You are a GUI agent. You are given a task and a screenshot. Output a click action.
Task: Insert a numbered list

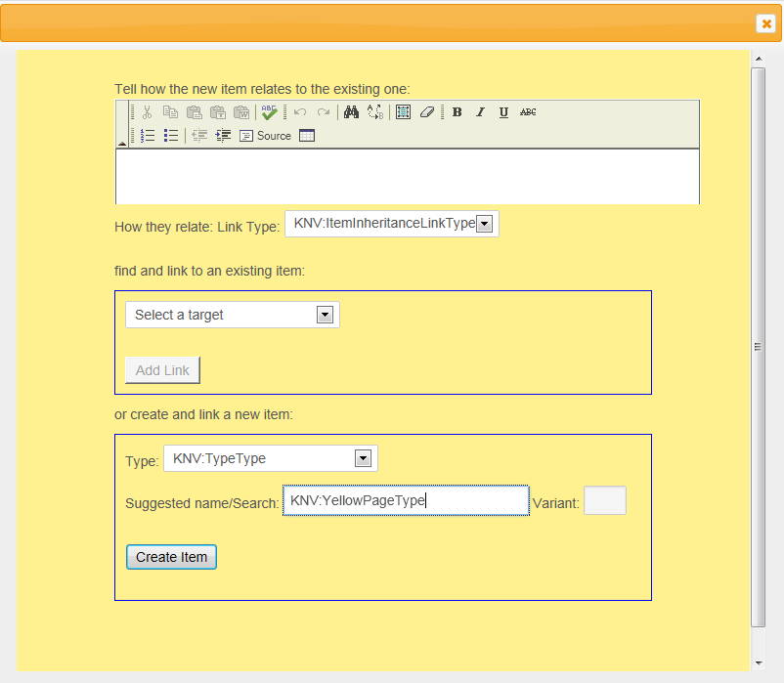click(x=148, y=136)
